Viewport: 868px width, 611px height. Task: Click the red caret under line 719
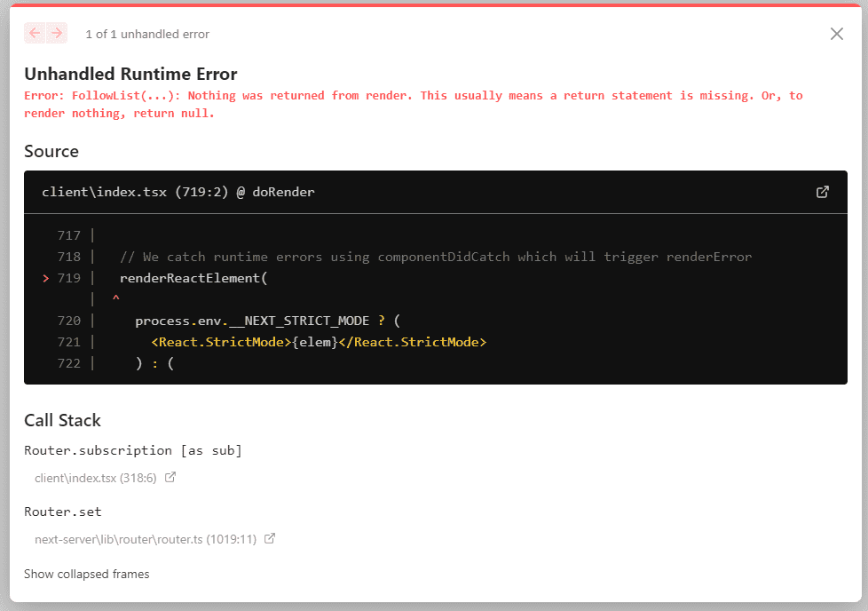[115, 298]
